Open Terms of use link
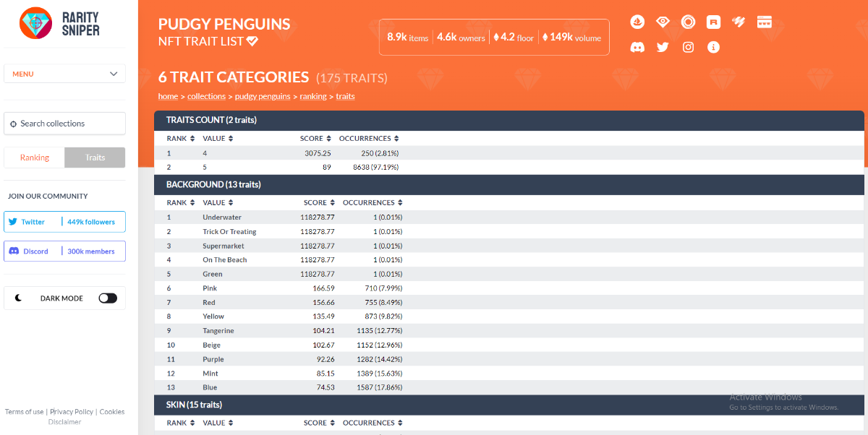This screenshot has width=868, height=435. point(24,412)
